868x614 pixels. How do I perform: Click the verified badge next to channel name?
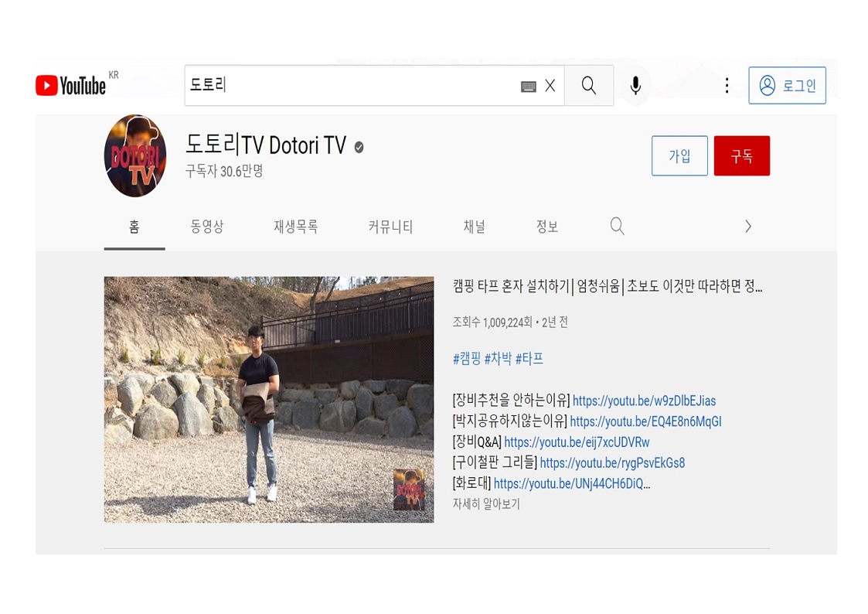coord(359,147)
